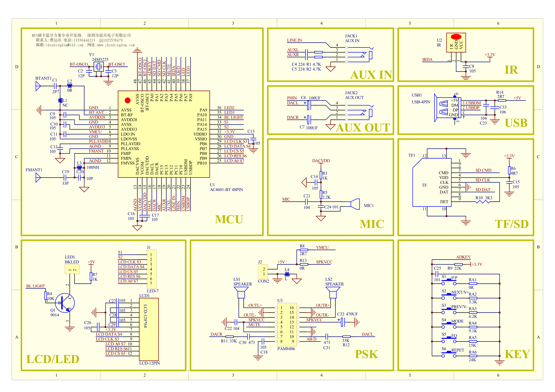
Task: Select the RA6 24K resistor
Action: (x=473, y=356)
